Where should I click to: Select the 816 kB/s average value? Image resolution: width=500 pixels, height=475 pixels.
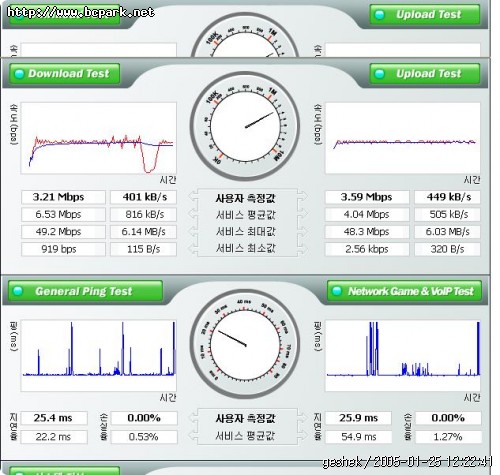point(143,214)
